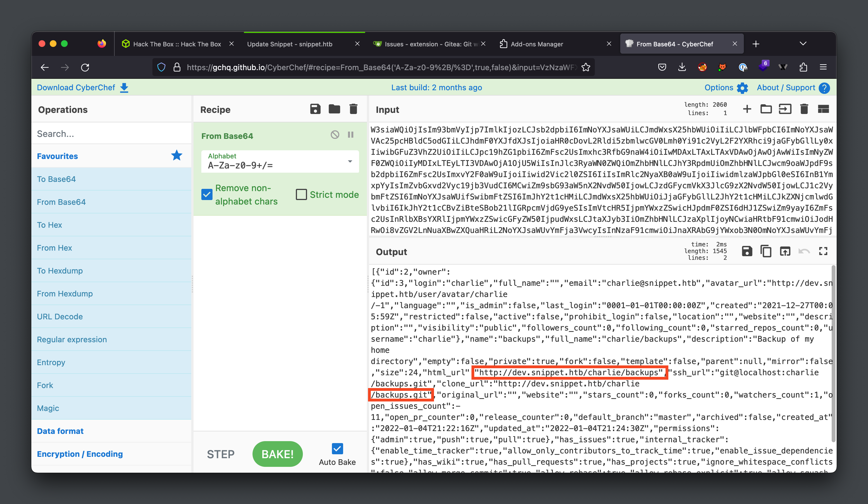
Task: Clear the recipe with trash icon
Action: 353,110
